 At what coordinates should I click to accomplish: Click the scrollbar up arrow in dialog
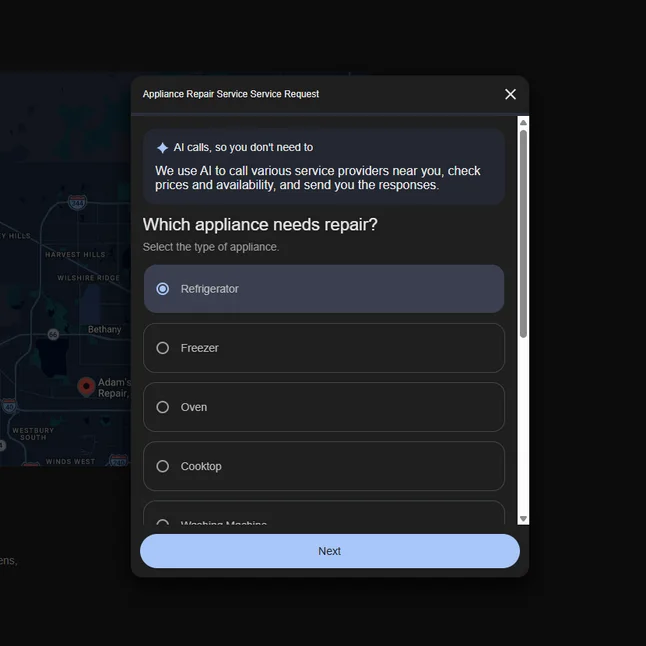(523, 122)
